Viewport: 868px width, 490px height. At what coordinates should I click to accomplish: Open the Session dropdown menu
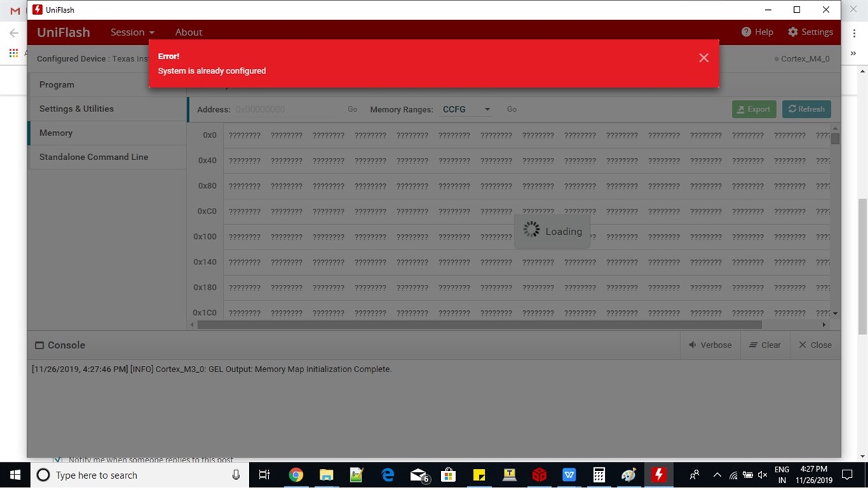[132, 32]
